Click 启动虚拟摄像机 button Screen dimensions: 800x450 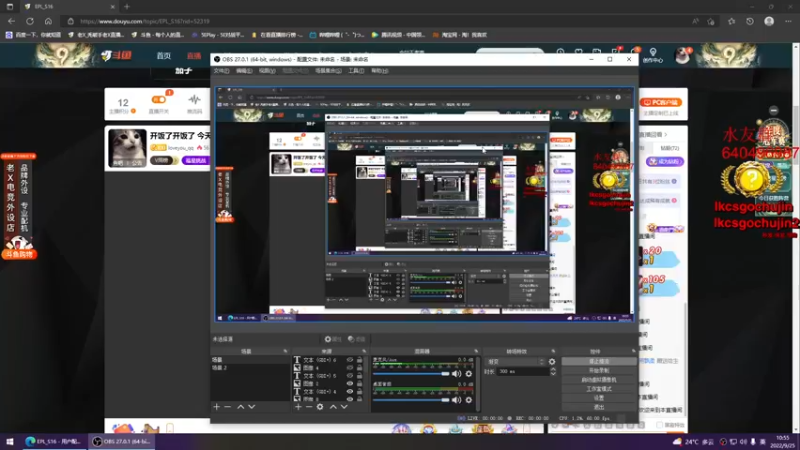click(599, 380)
